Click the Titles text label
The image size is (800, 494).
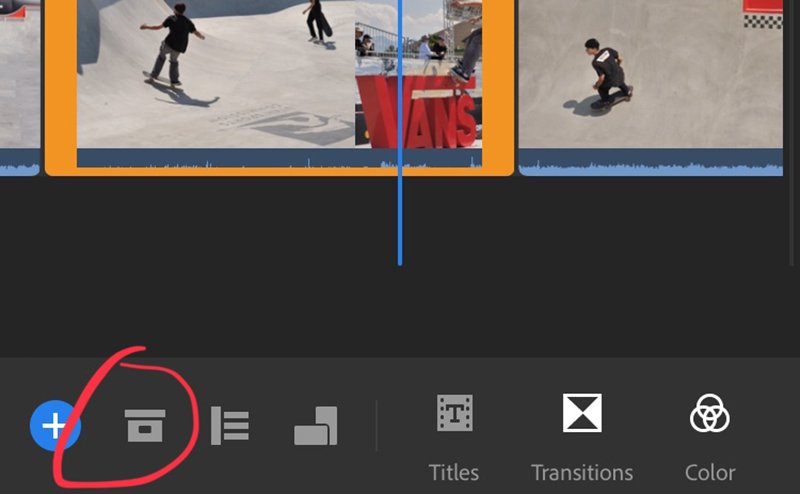454,472
